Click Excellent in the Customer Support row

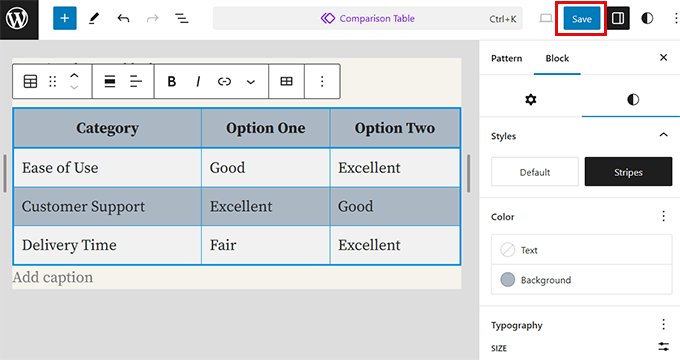(x=265, y=206)
